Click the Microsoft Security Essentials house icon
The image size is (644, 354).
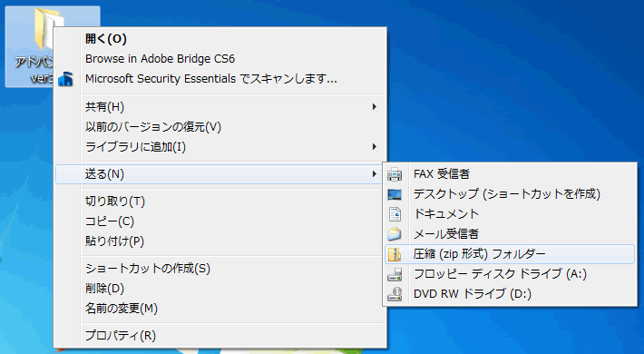pyautogui.click(x=65, y=79)
